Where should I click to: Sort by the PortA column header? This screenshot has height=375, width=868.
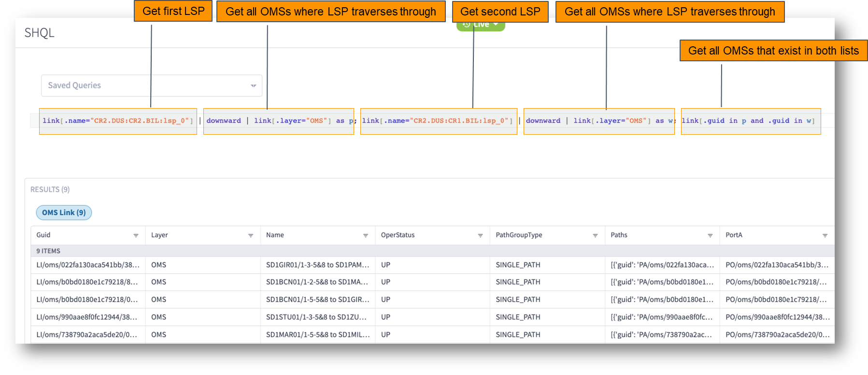click(x=734, y=235)
